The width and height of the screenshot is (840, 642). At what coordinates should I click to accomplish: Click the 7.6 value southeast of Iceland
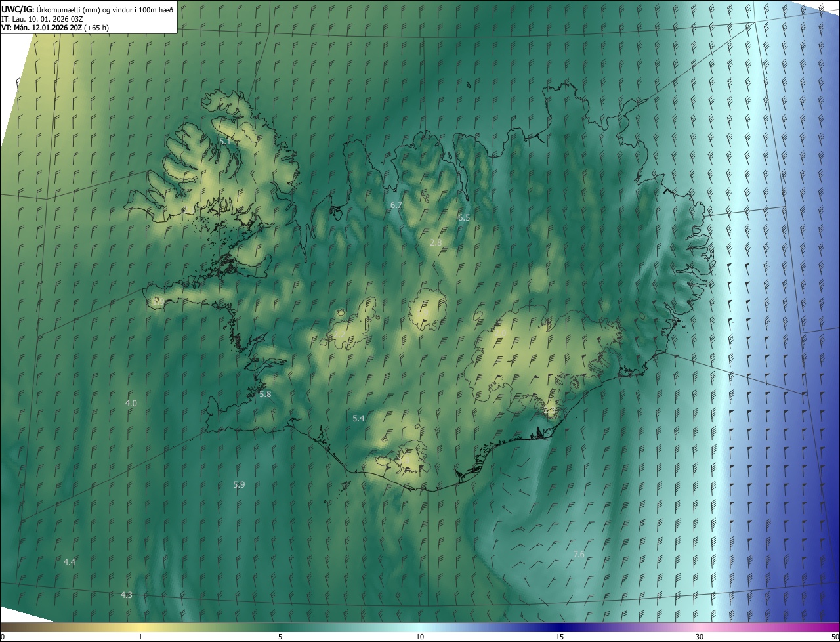[x=579, y=555]
